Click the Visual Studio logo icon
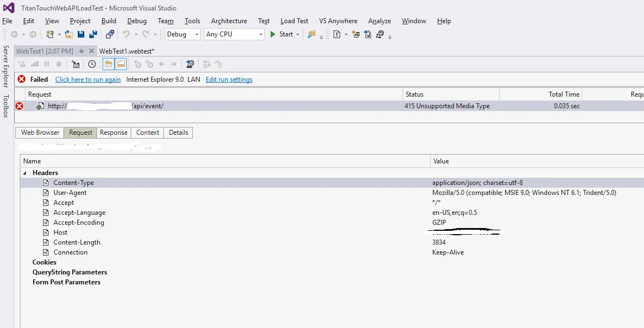 [9, 7]
